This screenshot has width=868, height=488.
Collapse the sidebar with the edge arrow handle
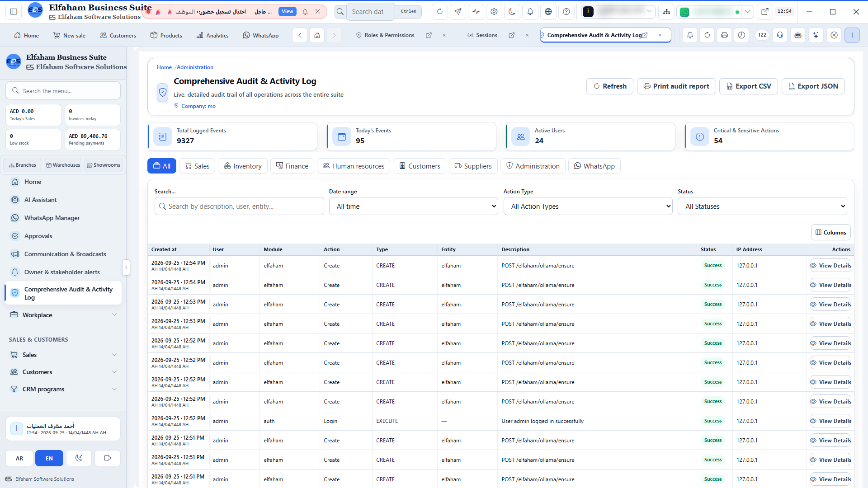126,267
